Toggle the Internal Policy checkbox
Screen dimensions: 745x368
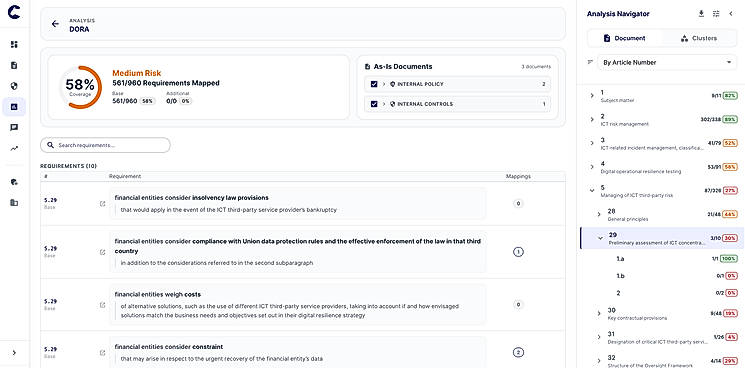pos(374,84)
